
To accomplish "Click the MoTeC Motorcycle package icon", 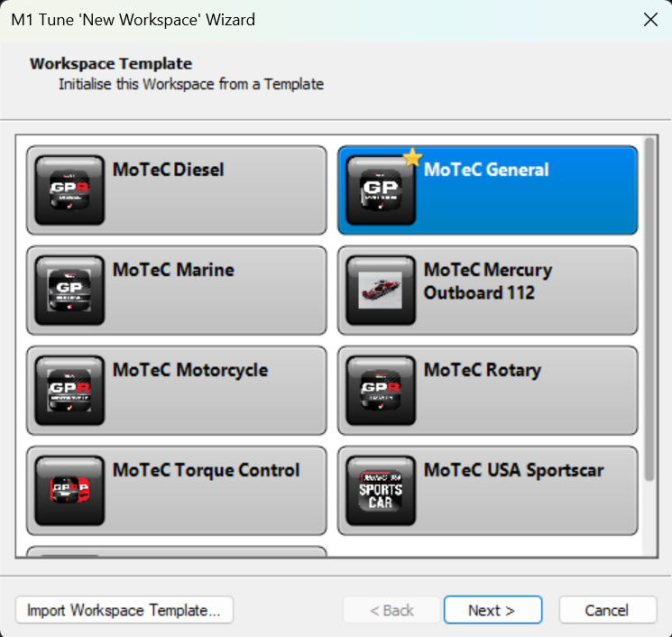I will [x=69, y=391].
